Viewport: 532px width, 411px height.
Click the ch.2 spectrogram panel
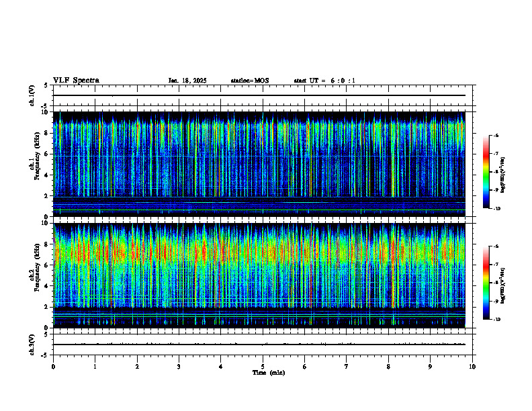click(259, 275)
